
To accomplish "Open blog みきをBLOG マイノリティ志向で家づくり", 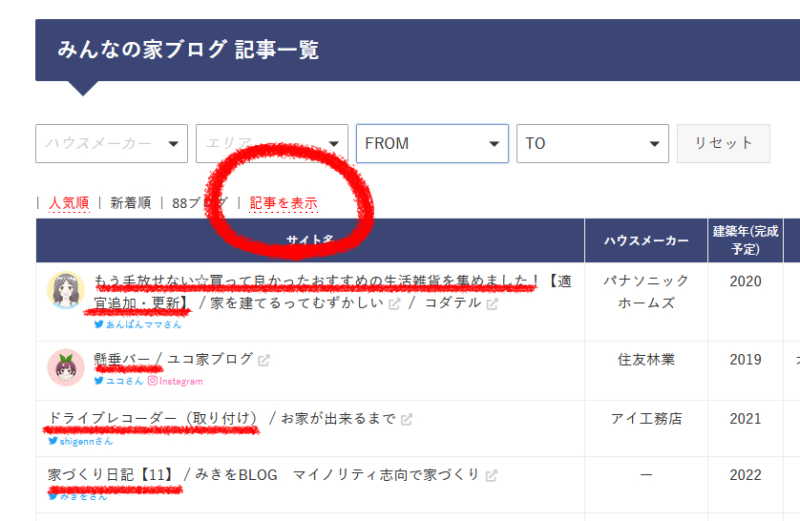I will coord(337,475).
